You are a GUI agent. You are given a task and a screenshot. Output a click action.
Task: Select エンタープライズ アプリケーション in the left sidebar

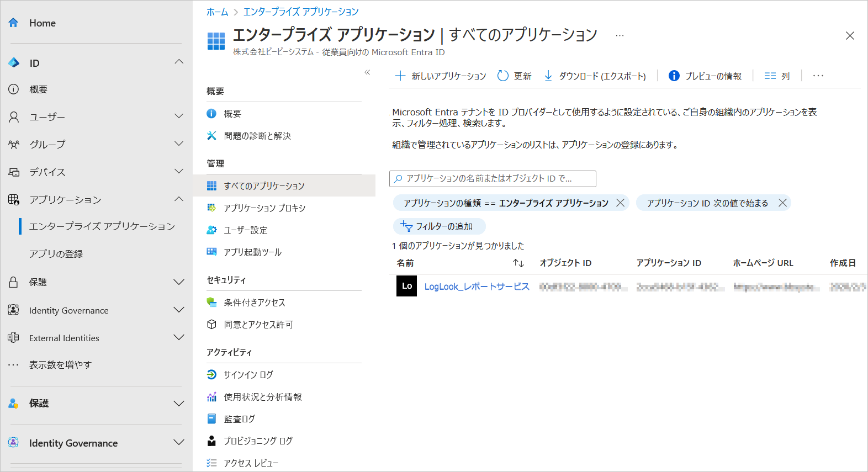[x=102, y=226]
